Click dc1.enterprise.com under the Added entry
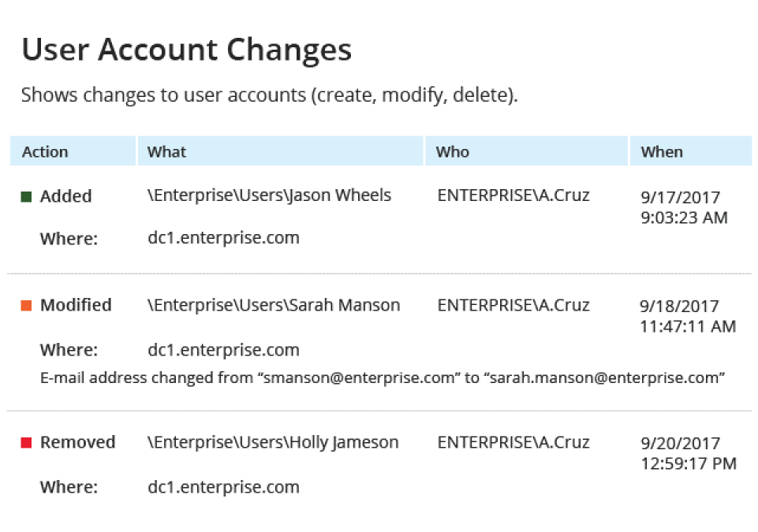Screen dimensions: 758x532 click(223, 237)
